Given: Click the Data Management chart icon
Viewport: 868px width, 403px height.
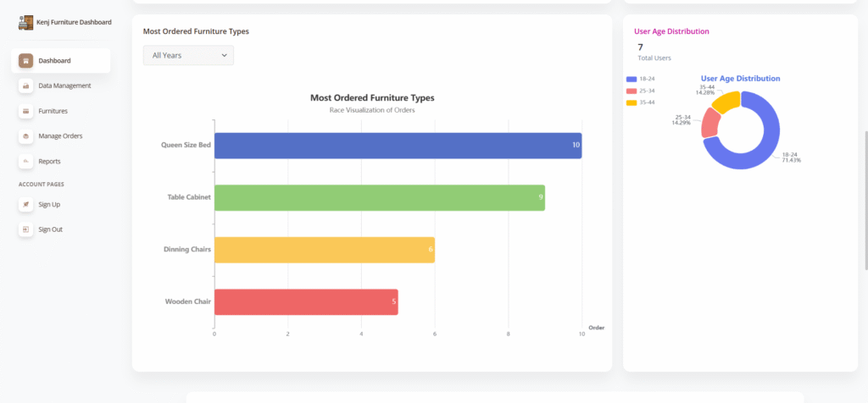Looking at the screenshot, I should 26,86.
